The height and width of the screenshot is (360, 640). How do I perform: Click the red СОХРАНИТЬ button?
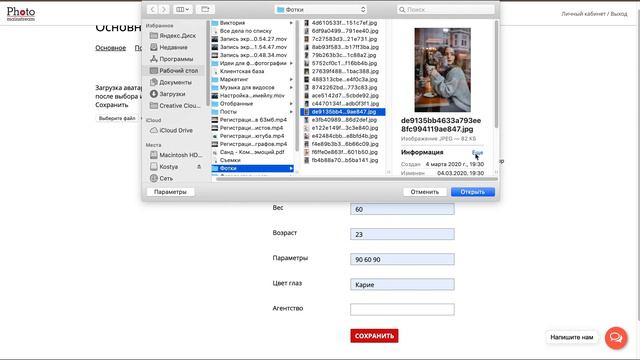coord(374,336)
